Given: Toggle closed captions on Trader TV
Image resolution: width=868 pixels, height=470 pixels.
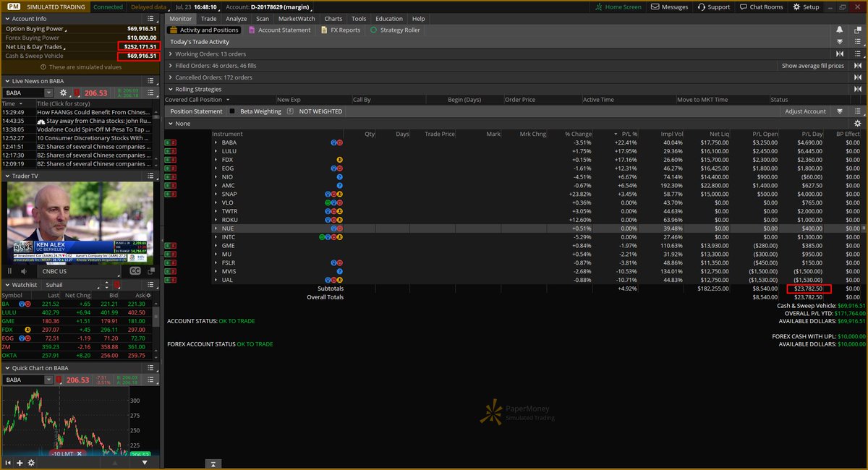Looking at the screenshot, I should [x=135, y=271].
